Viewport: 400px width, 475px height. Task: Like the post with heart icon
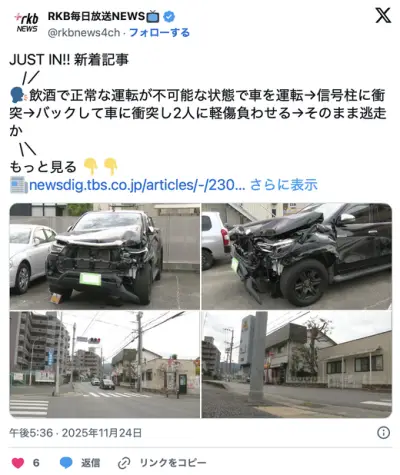(x=18, y=463)
